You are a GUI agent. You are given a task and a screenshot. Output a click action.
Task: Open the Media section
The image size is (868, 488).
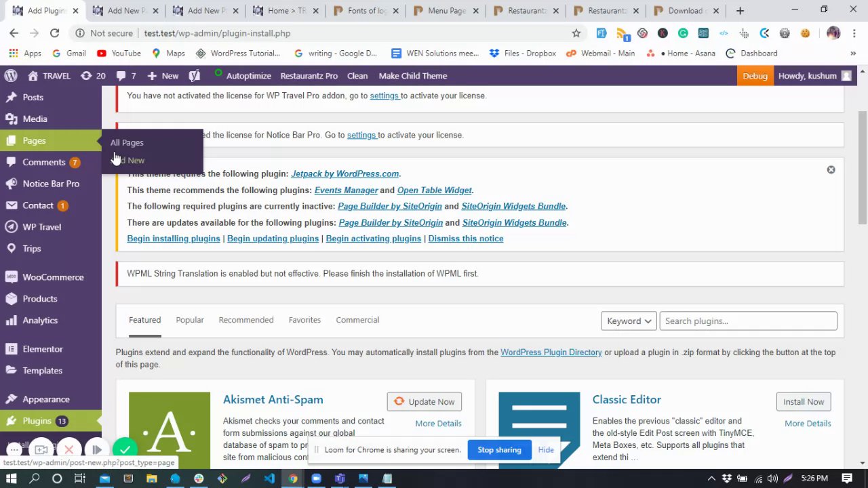(35, 119)
